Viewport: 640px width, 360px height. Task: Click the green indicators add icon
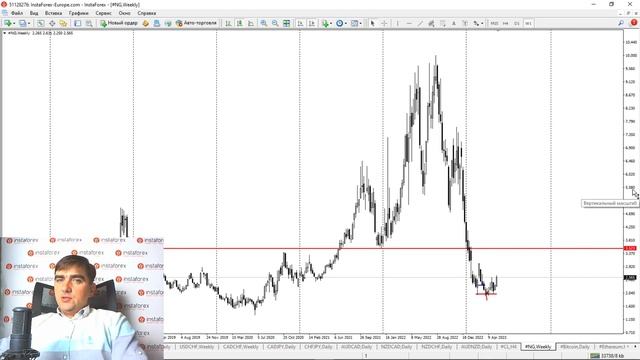click(x=325, y=23)
